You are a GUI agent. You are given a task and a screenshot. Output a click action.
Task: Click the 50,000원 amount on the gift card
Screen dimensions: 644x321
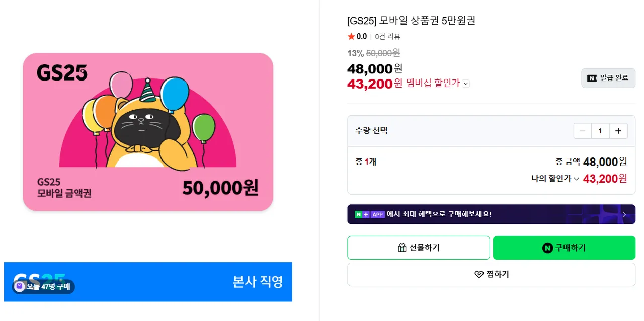click(220, 188)
